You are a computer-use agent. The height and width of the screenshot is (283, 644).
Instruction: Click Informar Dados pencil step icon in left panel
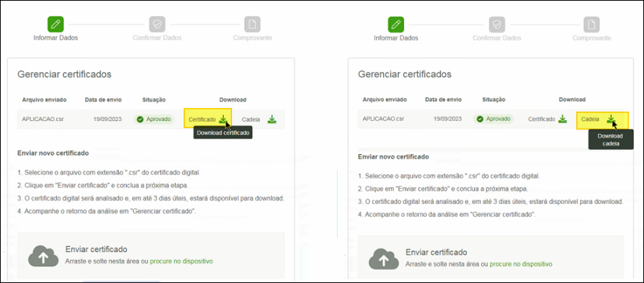[55, 24]
